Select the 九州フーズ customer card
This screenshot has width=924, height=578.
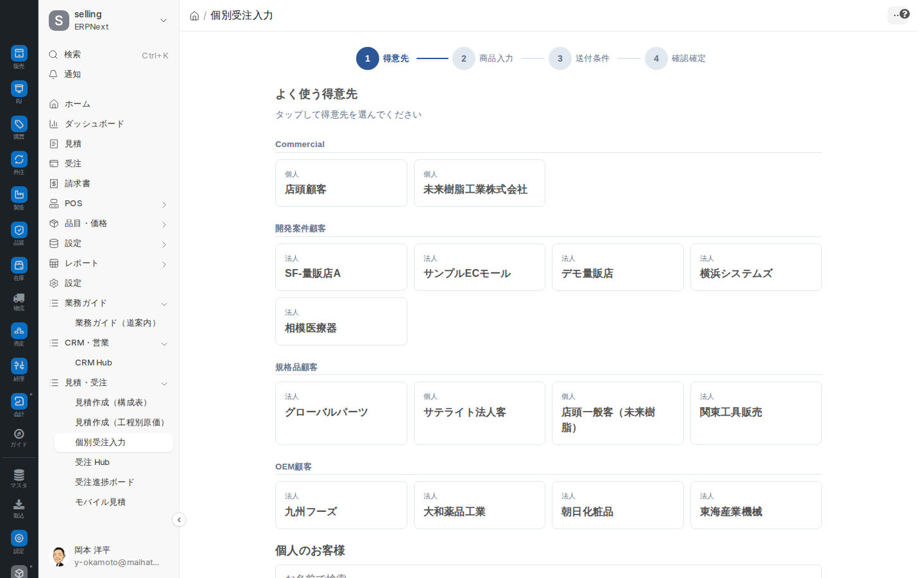pos(341,505)
